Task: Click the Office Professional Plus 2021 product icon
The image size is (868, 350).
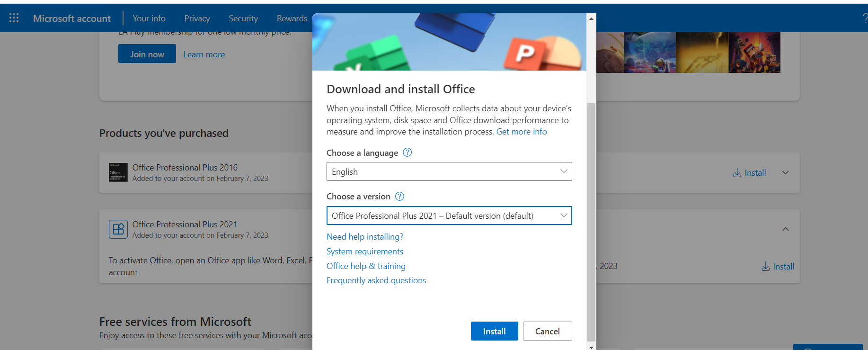Action: point(118,229)
